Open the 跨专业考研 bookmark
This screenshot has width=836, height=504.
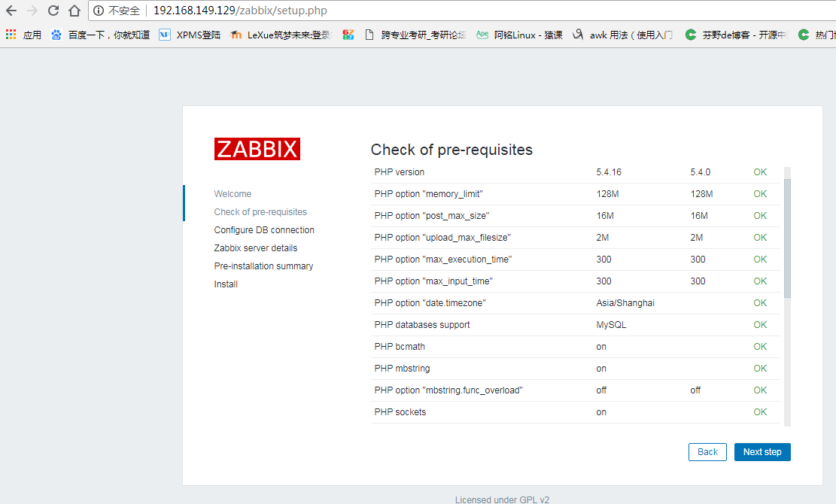coord(415,35)
